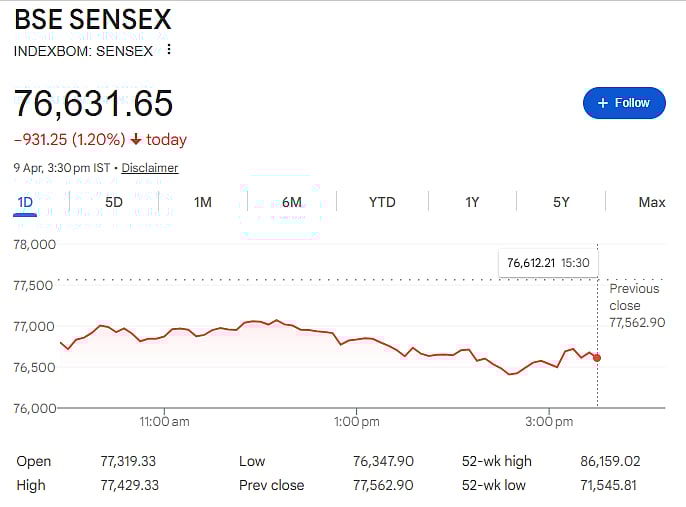The height and width of the screenshot is (507, 686).
Task: View the 1Y chart range
Action: (x=472, y=202)
